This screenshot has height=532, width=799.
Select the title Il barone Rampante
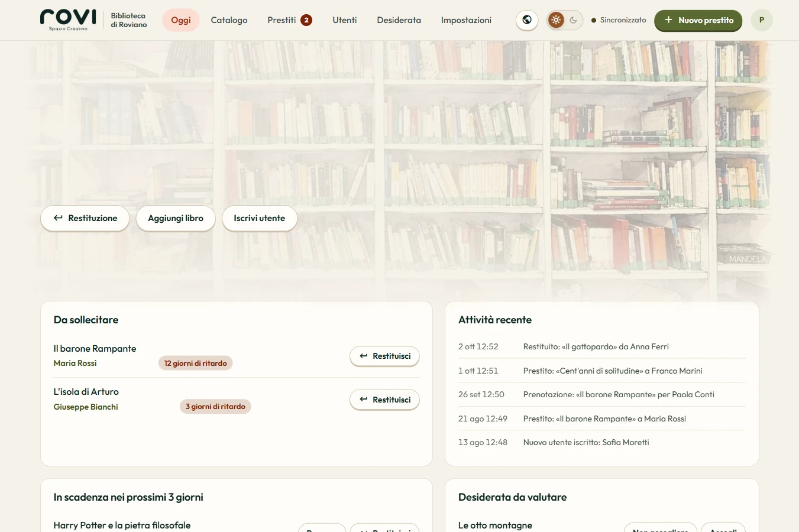pos(95,349)
